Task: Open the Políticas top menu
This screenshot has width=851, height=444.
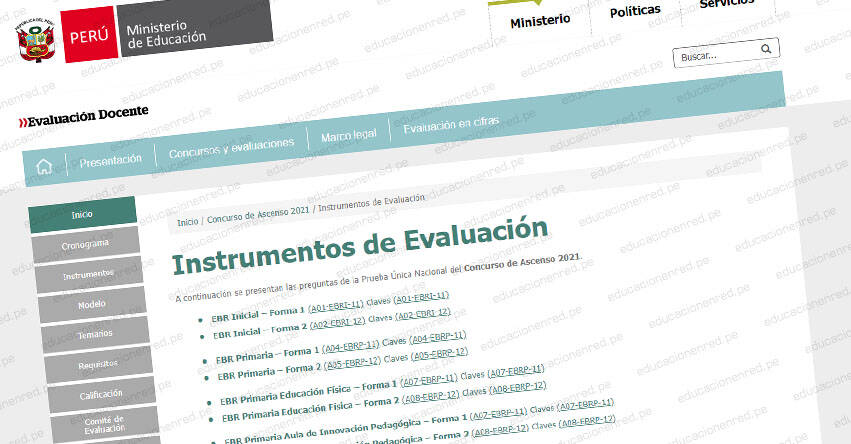Action: click(635, 11)
